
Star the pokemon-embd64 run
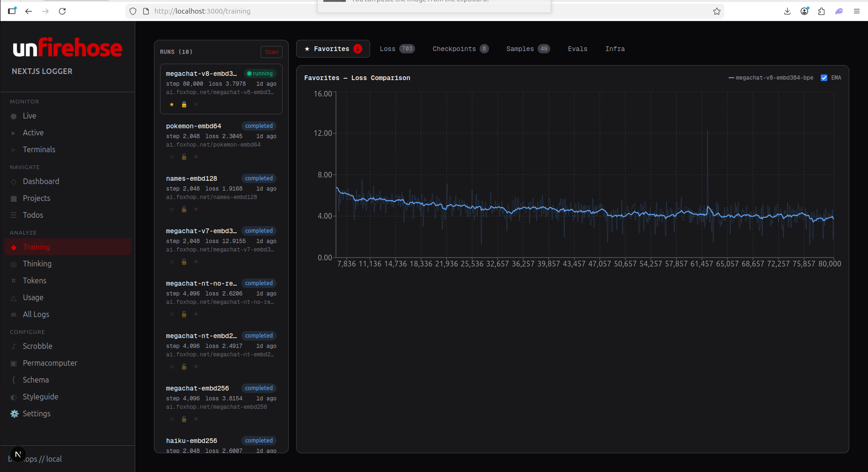[x=172, y=157]
